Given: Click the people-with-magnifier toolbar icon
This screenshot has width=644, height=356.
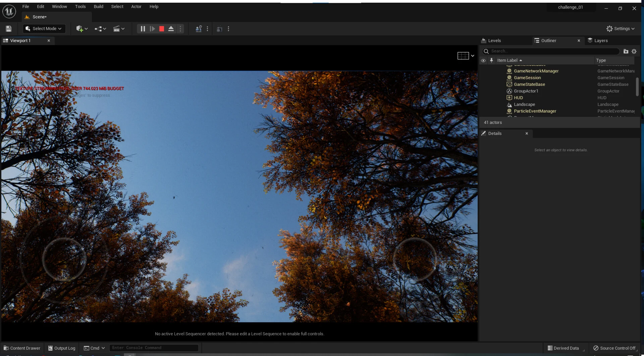Looking at the screenshot, I should click(x=199, y=29).
